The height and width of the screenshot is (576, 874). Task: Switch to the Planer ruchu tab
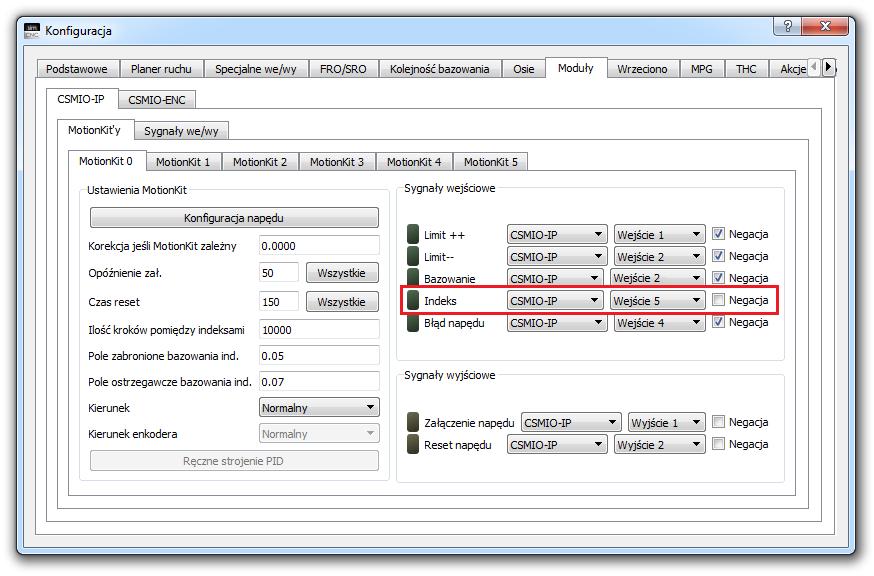coord(161,69)
